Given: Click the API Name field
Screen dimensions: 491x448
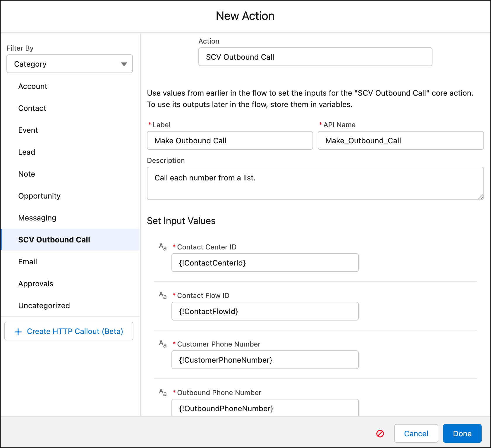Looking at the screenshot, I should [401, 141].
